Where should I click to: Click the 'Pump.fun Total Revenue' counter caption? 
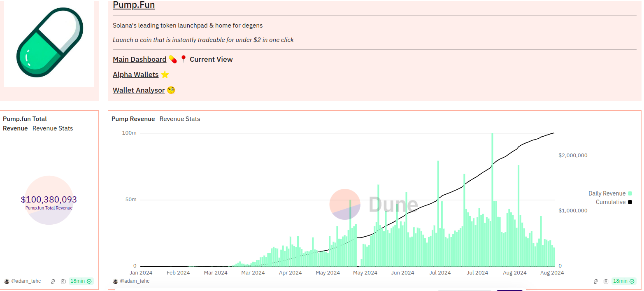[49, 208]
